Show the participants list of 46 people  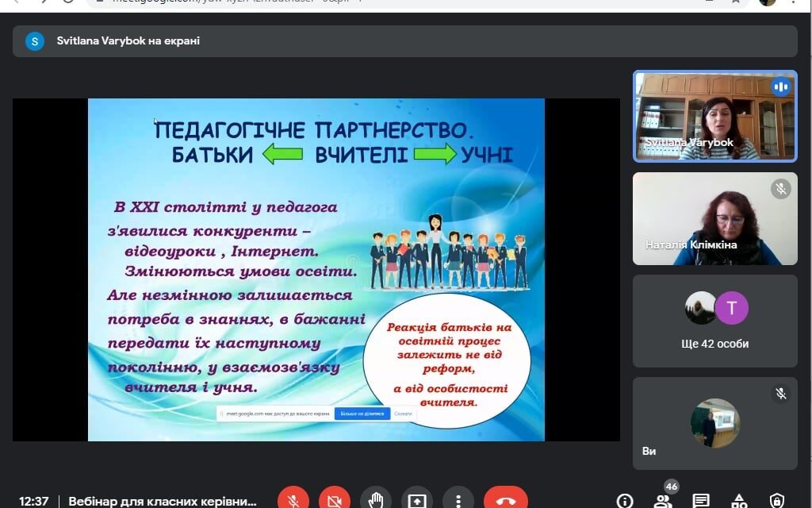pos(662,501)
